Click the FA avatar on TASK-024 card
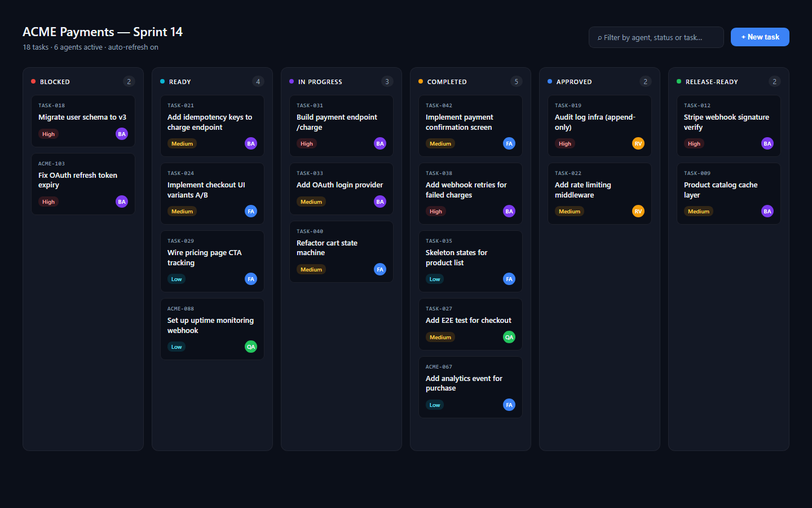The image size is (812, 508). (251, 211)
